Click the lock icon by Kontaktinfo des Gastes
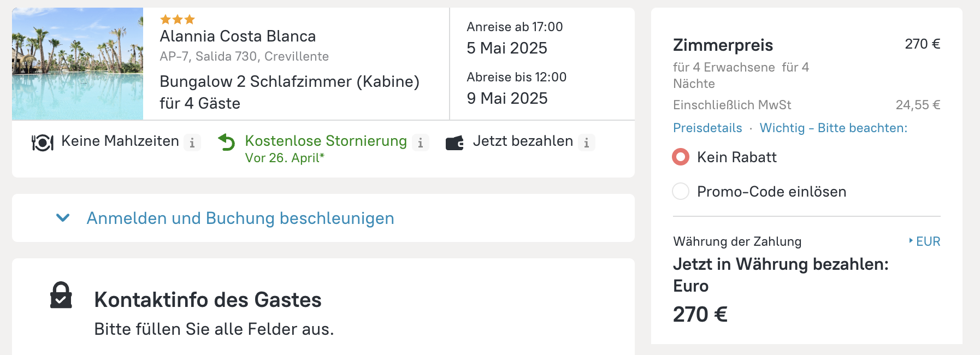Image resolution: width=980 pixels, height=355 pixels. pyautogui.click(x=61, y=295)
